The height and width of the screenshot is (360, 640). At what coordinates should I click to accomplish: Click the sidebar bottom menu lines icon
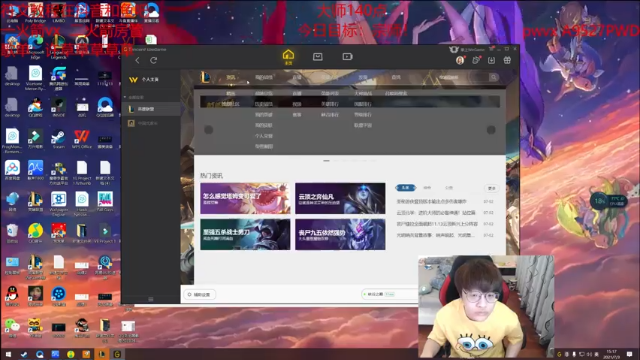[151, 299]
